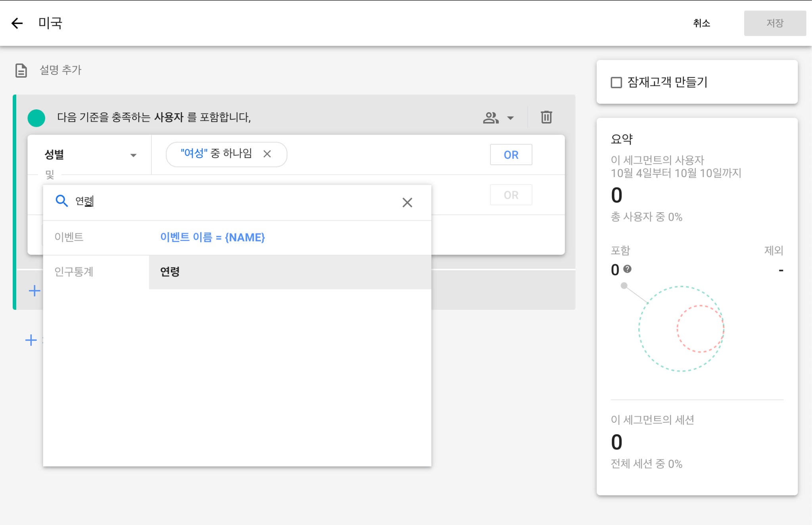The height and width of the screenshot is (525, 812).
Task: Clear the 연령 search field
Action: tap(407, 202)
